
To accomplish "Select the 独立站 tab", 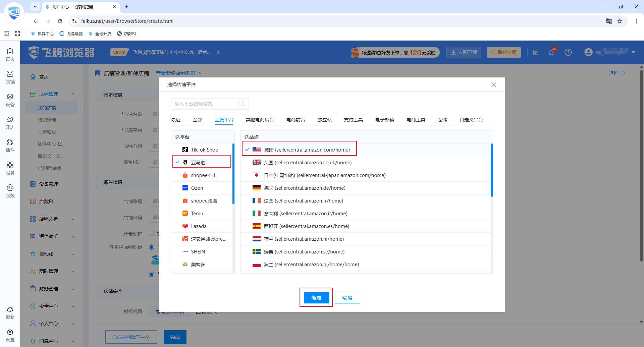I will [x=325, y=120].
